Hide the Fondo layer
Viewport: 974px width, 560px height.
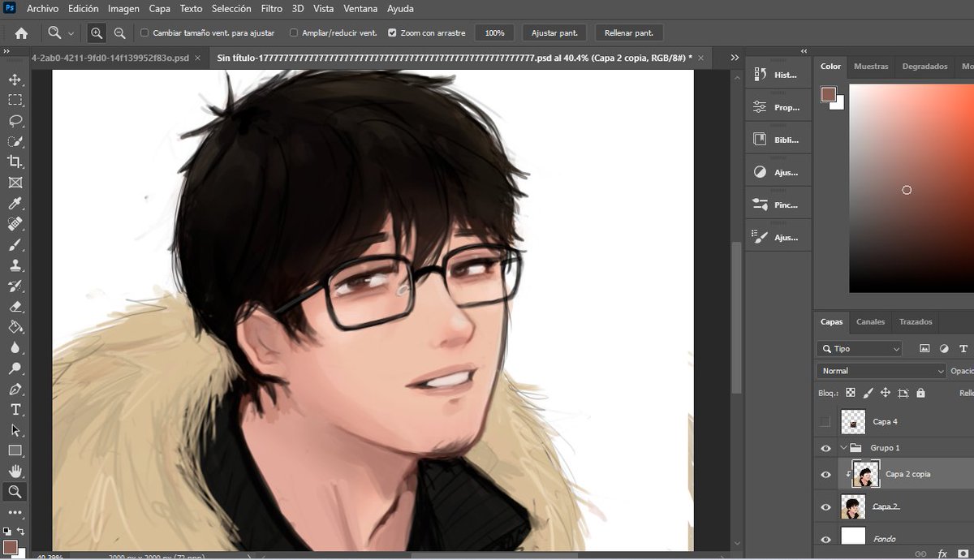tap(825, 539)
